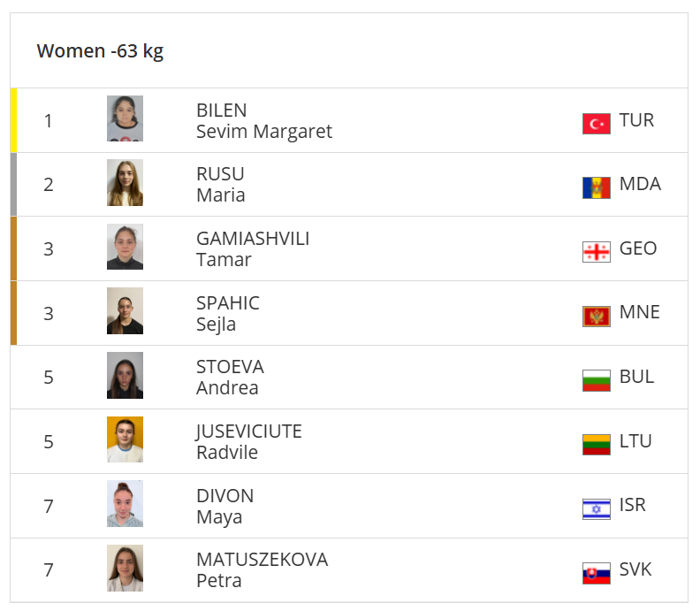Screen dimensions: 700x611
Task: Click the Georgia flag icon
Action: [x=597, y=252]
